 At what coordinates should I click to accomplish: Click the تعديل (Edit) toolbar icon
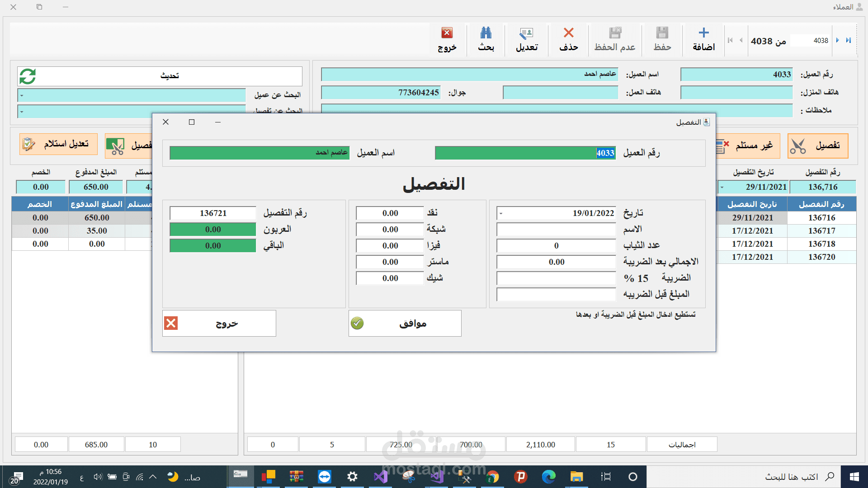point(526,33)
